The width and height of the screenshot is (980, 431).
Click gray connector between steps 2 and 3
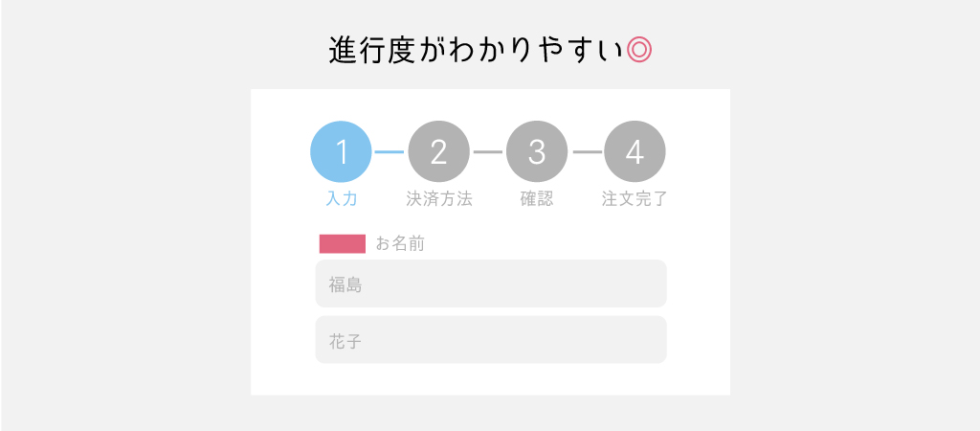click(x=487, y=152)
